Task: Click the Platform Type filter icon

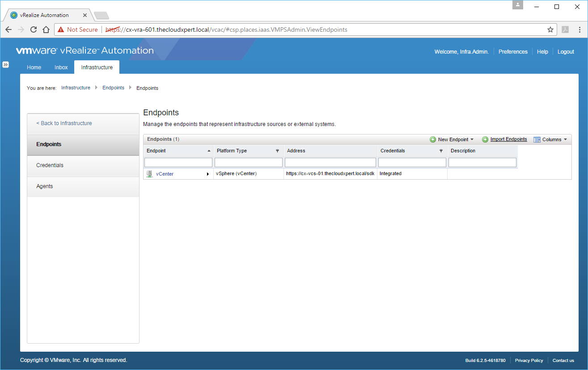Action: click(277, 151)
